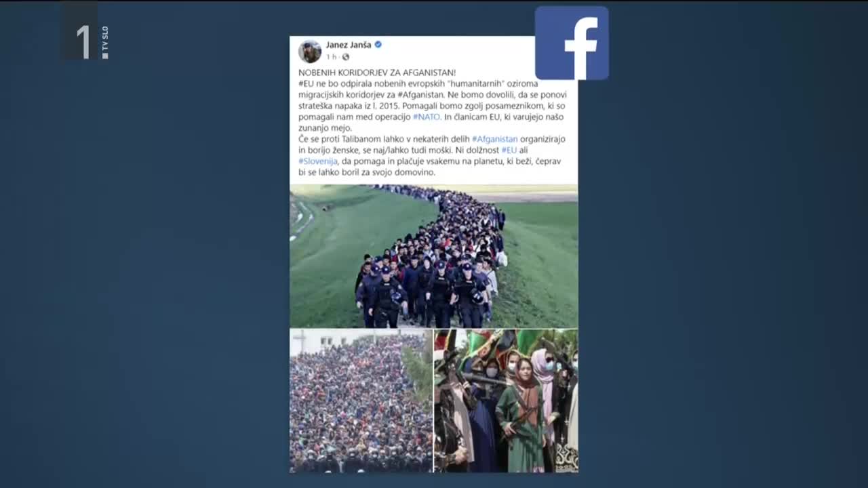Open the large photo of police leading migrants

434,256
